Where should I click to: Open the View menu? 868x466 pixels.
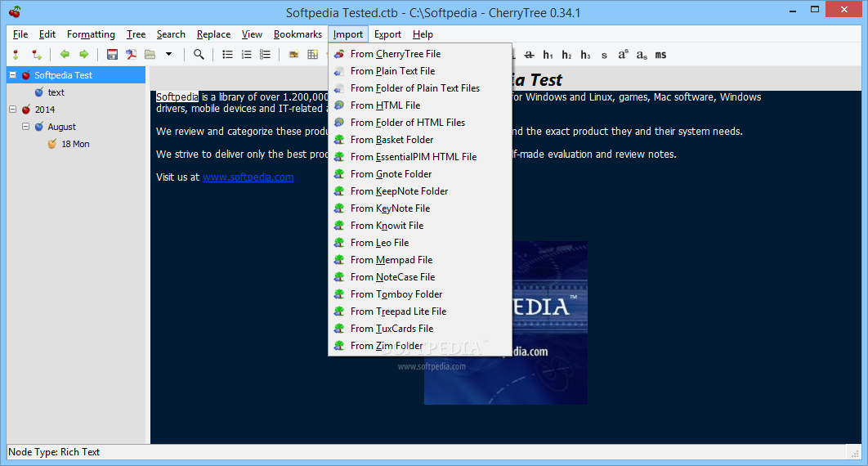pyautogui.click(x=251, y=34)
